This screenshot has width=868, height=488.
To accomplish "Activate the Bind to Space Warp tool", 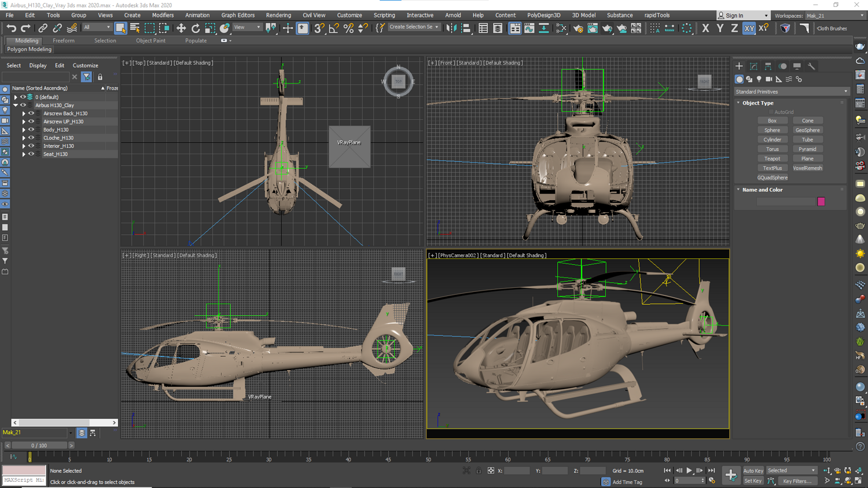I will point(72,28).
